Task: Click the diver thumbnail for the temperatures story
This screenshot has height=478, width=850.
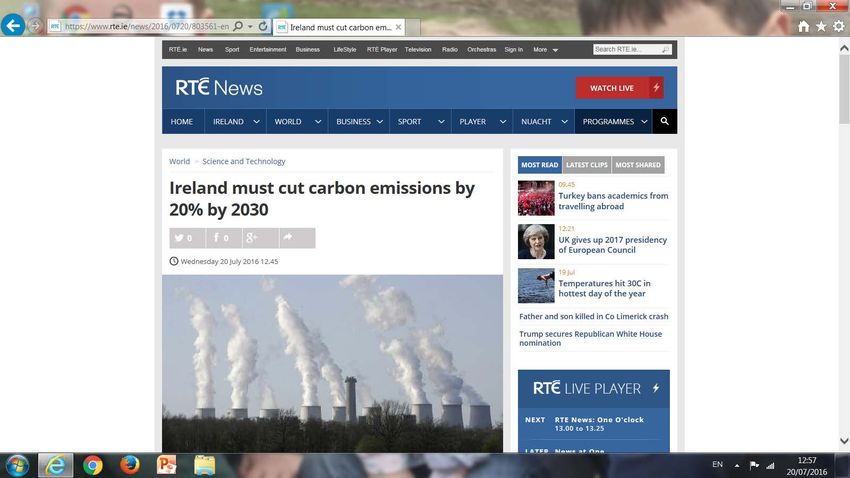Action: (x=536, y=286)
